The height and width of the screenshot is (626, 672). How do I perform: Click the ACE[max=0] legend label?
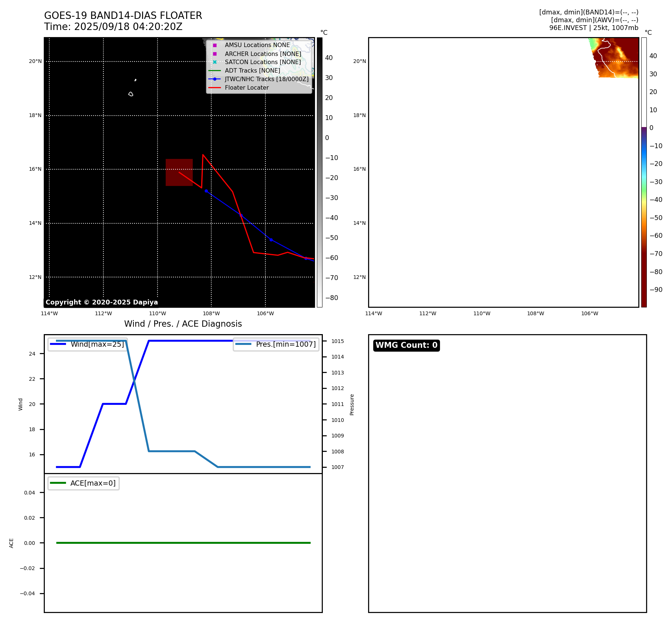pyautogui.click(x=93, y=483)
